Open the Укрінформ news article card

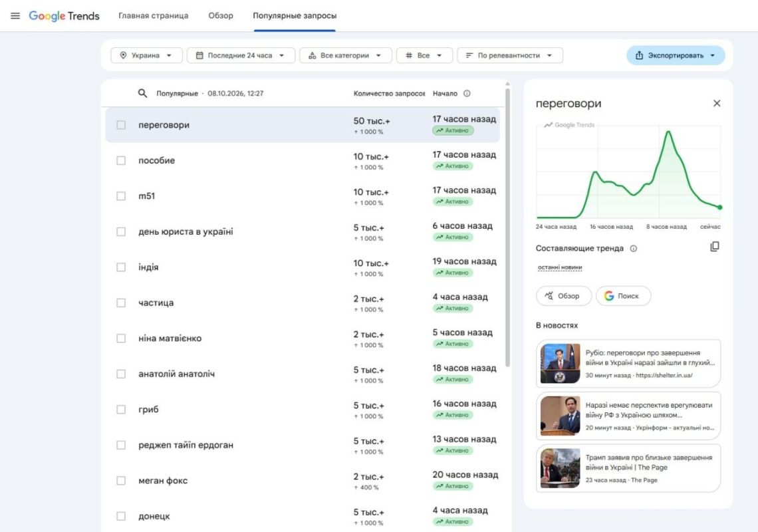(628, 416)
